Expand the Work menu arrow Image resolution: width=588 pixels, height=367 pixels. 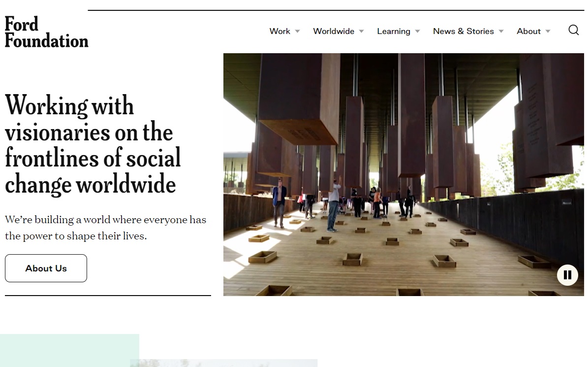coord(297,32)
